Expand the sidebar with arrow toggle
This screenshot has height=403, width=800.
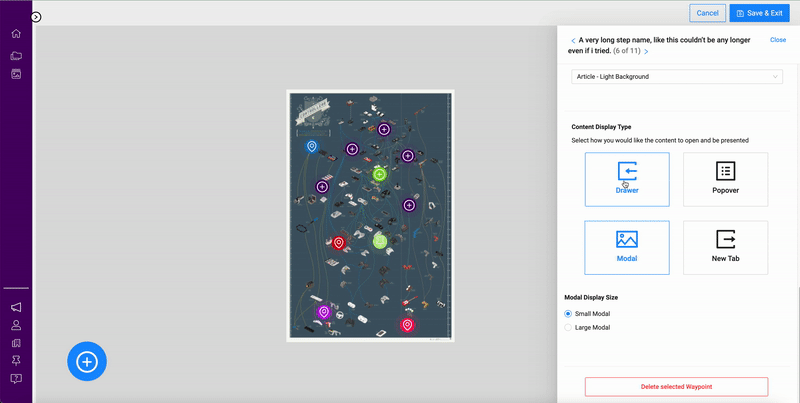coord(36,17)
